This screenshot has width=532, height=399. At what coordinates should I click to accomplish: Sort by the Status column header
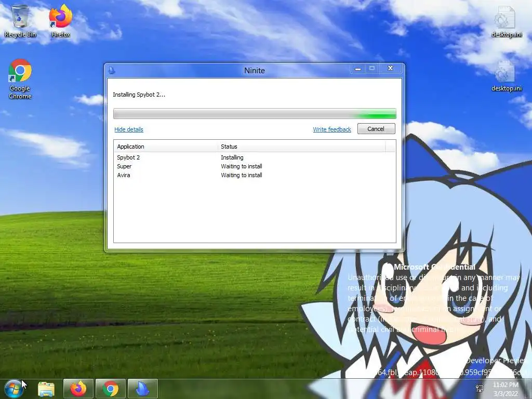pos(301,147)
